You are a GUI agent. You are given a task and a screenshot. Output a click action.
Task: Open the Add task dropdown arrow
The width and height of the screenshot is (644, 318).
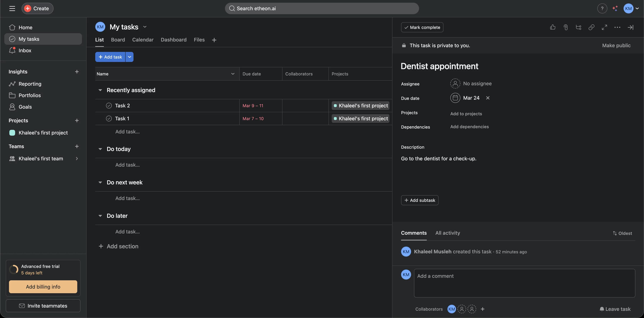pyautogui.click(x=130, y=57)
